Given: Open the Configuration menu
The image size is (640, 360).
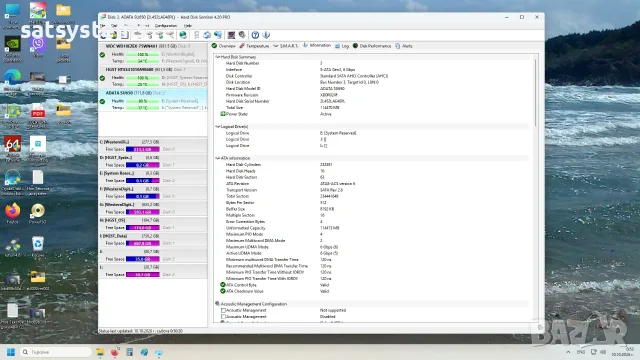Looking at the screenshot, I should [166, 26].
